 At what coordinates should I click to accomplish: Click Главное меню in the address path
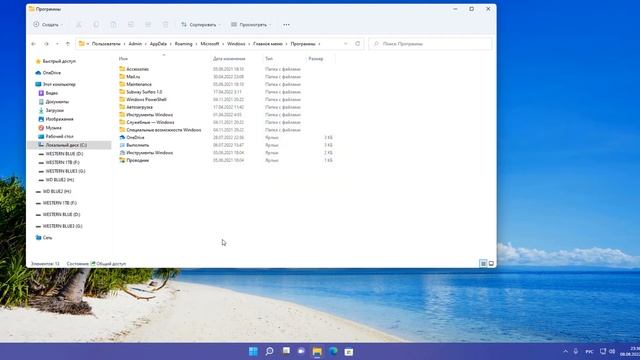click(x=268, y=44)
